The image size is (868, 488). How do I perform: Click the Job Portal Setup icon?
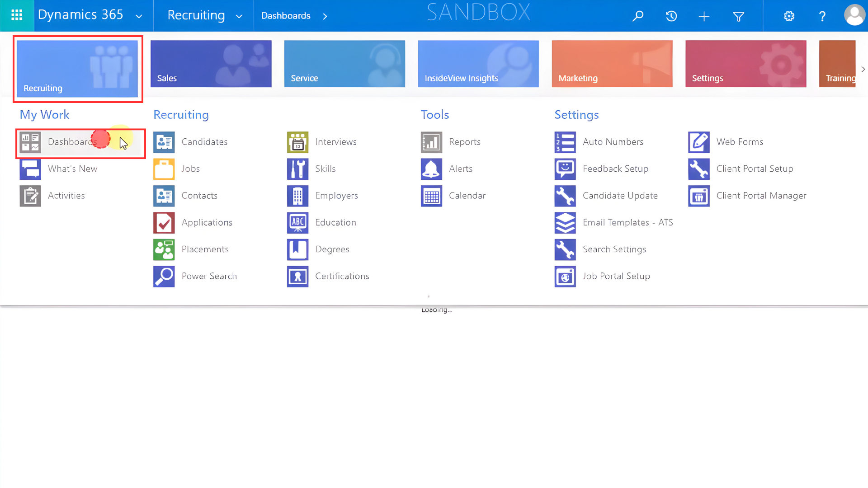click(565, 277)
